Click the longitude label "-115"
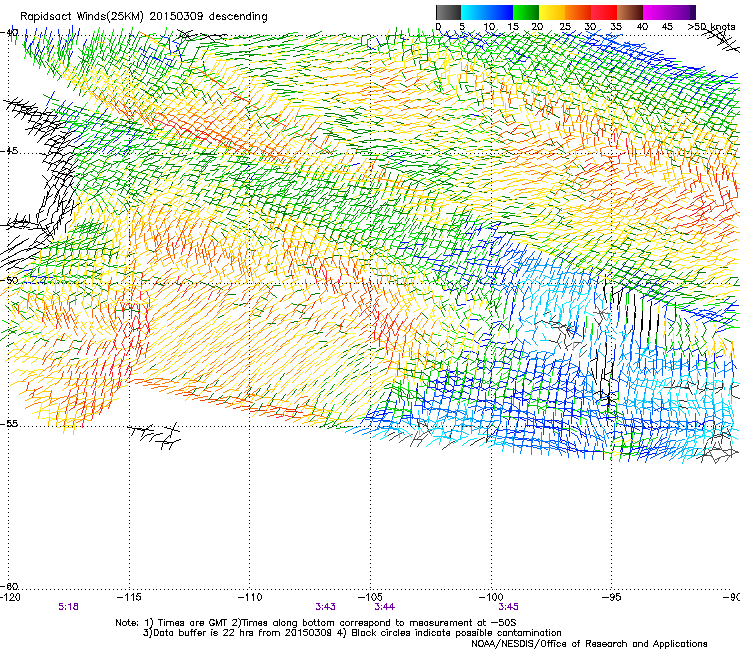Screen dimensions: 740x650 129,597
